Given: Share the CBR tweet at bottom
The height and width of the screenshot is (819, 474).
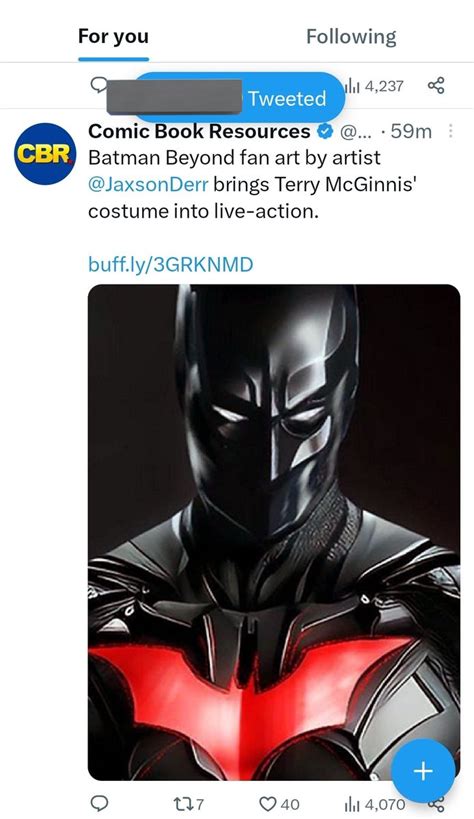Looking at the screenshot, I should click(437, 805).
